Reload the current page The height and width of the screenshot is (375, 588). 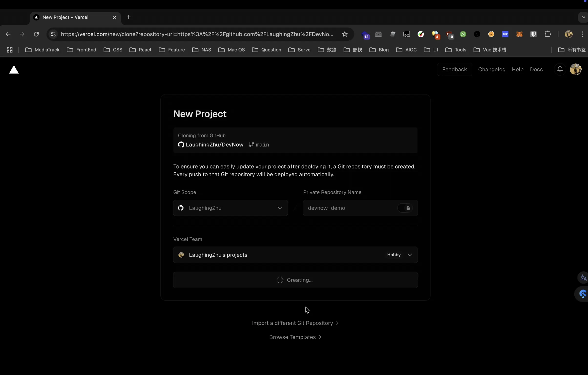[36, 34]
